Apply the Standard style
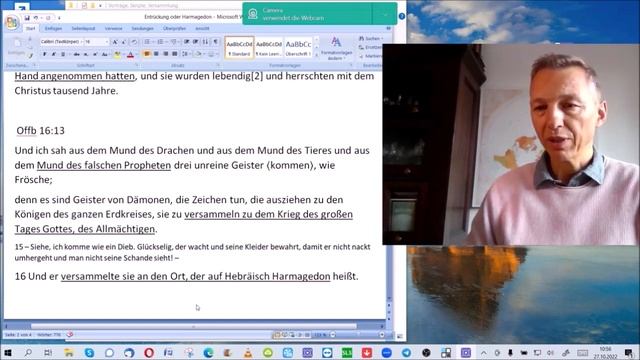 pyautogui.click(x=239, y=48)
